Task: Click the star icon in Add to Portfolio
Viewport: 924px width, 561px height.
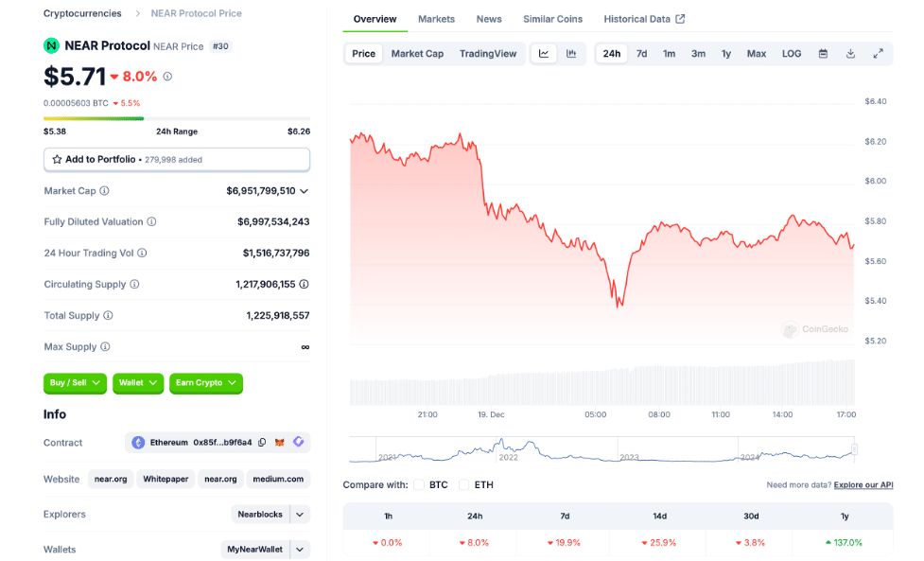Action: click(57, 159)
